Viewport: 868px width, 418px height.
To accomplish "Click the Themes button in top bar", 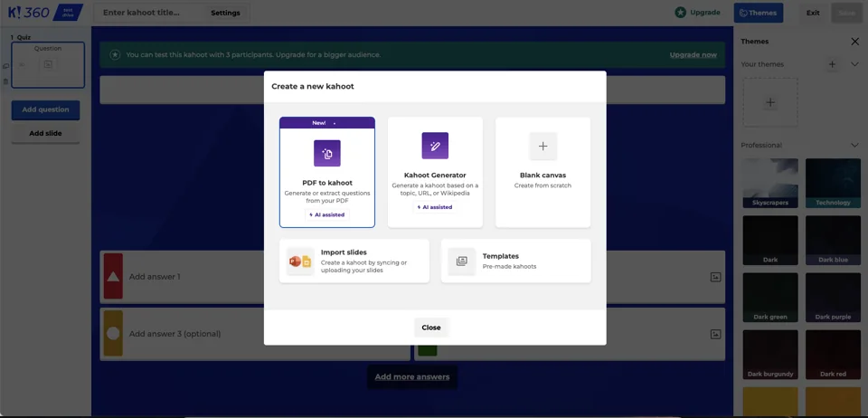I will [758, 13].
